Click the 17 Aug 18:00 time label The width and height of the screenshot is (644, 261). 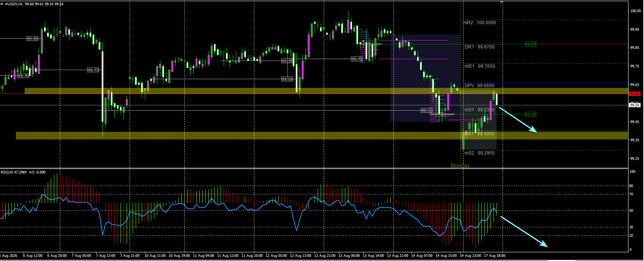495,256
